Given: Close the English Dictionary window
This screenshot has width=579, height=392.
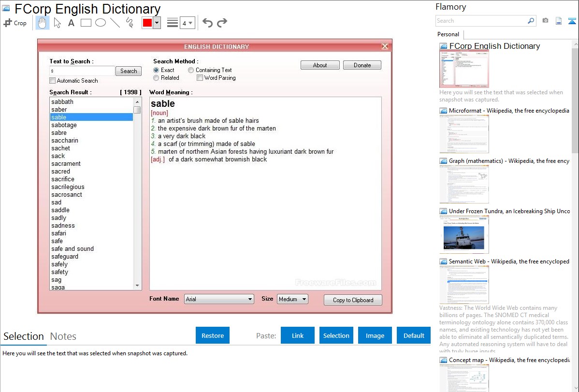Looking at the screenshot, I should pos(385,46).
